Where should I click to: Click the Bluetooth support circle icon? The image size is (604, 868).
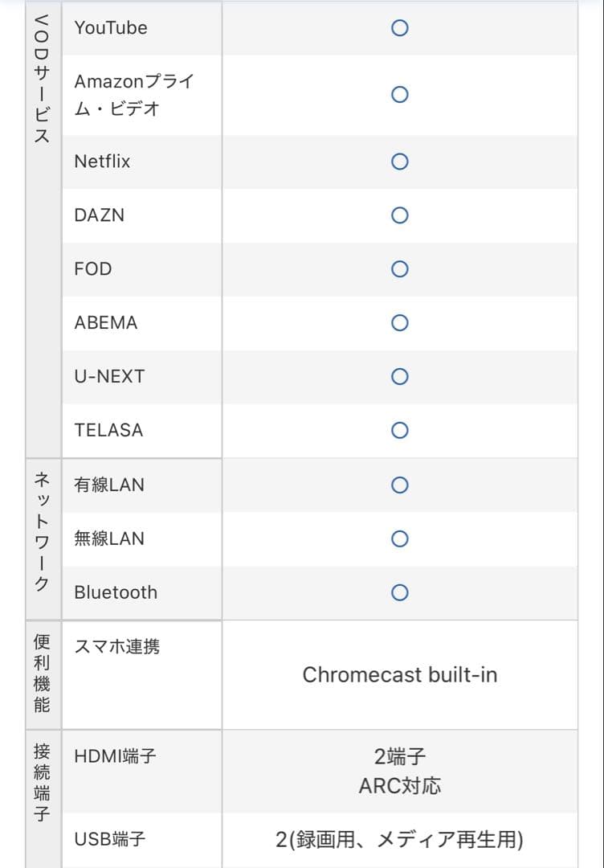pyautogui.click(x=399, y=593)
